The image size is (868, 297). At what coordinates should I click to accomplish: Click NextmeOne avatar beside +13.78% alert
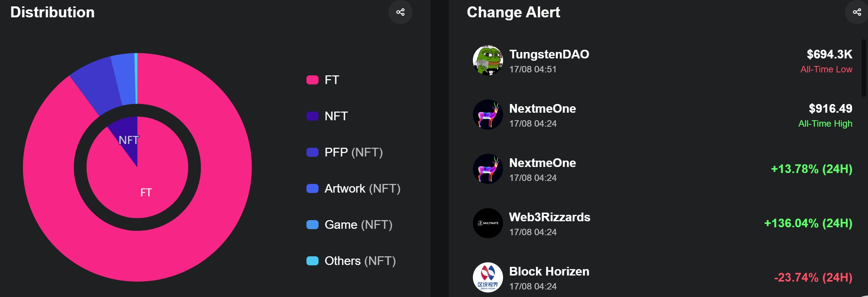488,169
